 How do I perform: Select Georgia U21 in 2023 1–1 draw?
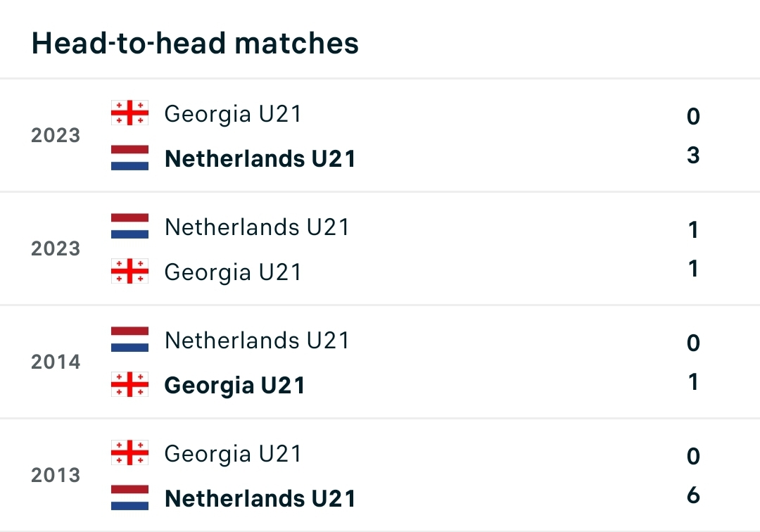click(232, 272)
